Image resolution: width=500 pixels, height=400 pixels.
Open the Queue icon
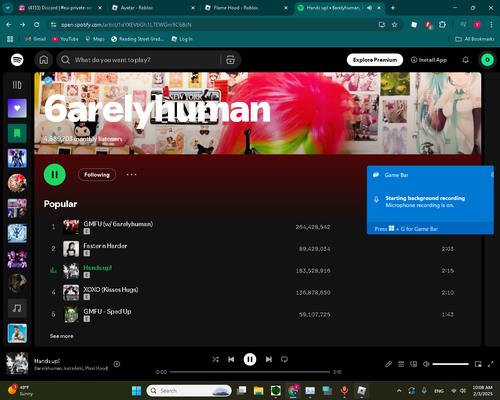click(401, 364)
